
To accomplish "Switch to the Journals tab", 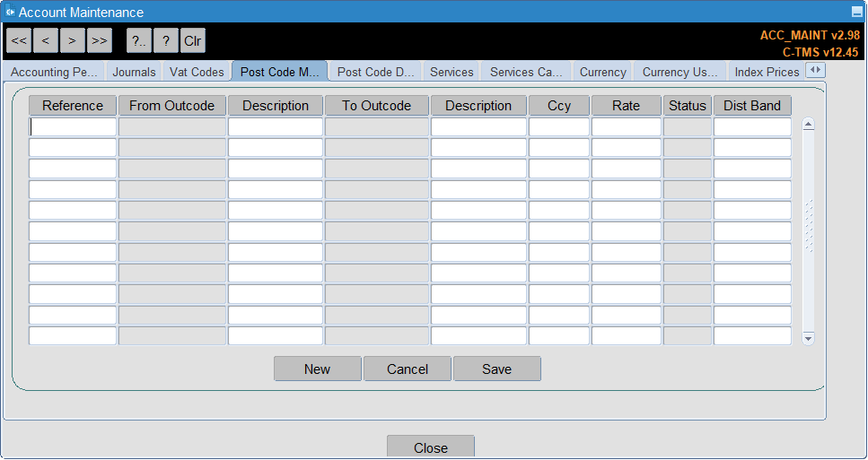I will [134, 72].
